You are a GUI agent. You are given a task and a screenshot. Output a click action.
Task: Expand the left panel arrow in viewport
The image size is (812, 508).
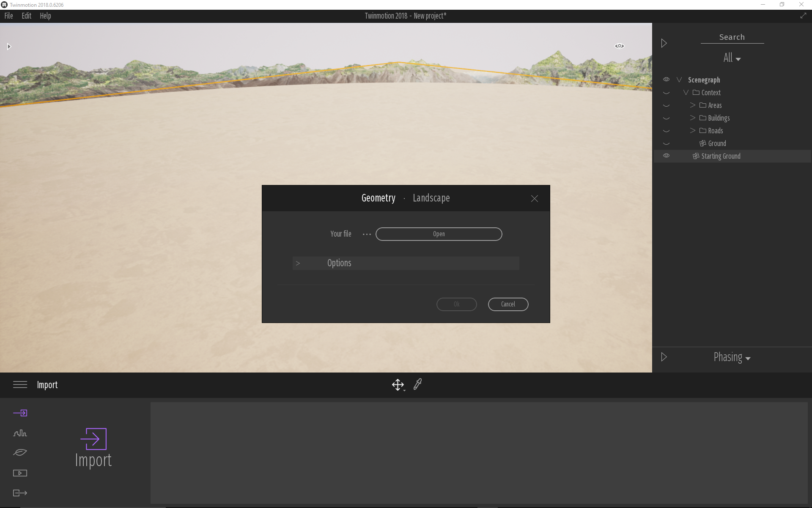(9, 47)
